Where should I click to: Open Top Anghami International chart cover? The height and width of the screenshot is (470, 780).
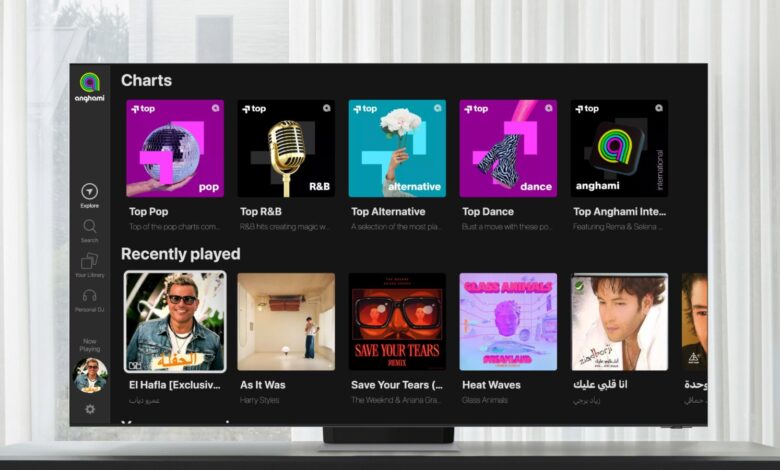[619, 148]
